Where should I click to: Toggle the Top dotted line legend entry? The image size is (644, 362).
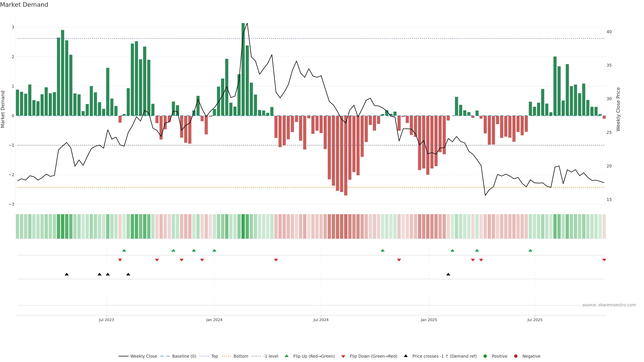click(x=214, y=356)
